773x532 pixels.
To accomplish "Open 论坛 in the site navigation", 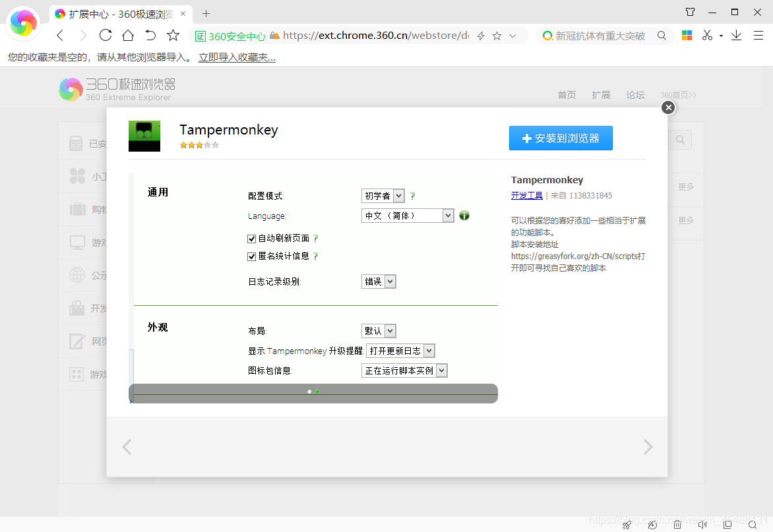I will pos(635,95).
